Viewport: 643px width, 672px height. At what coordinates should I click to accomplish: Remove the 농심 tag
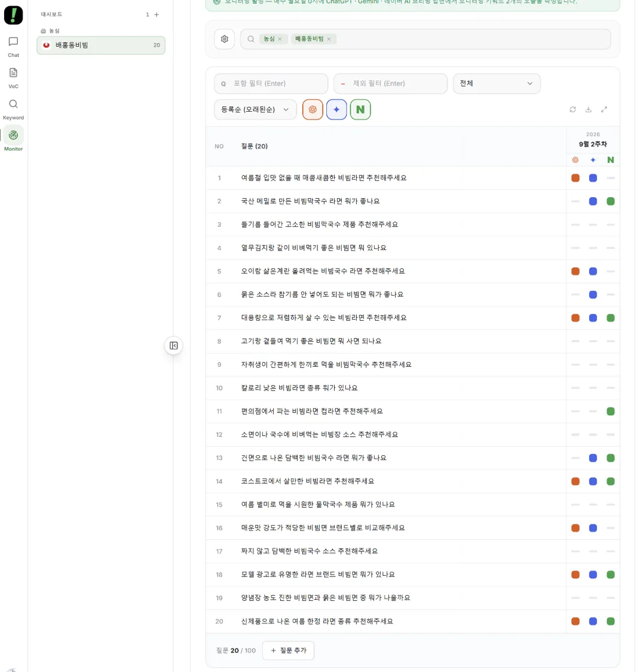tap(280, 39)
